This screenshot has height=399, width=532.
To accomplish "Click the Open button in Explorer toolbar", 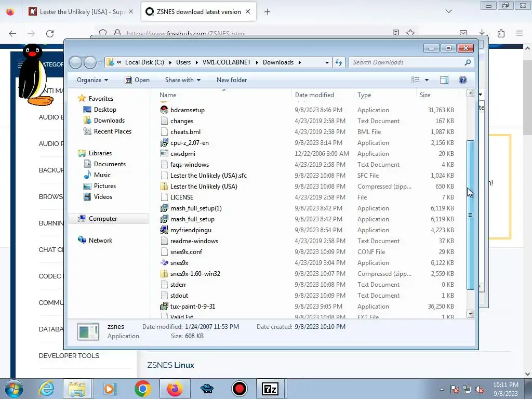I will tap(137, 79).
